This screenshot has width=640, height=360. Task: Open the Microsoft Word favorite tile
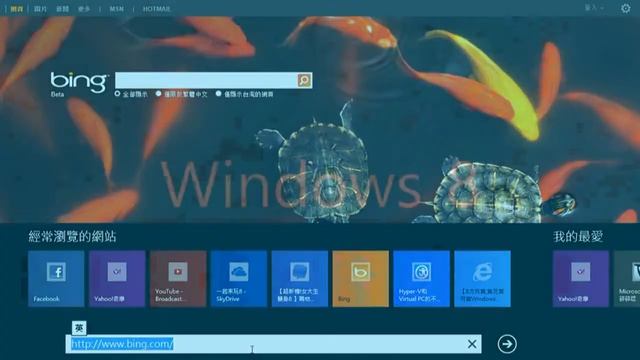tap(627, 279)
